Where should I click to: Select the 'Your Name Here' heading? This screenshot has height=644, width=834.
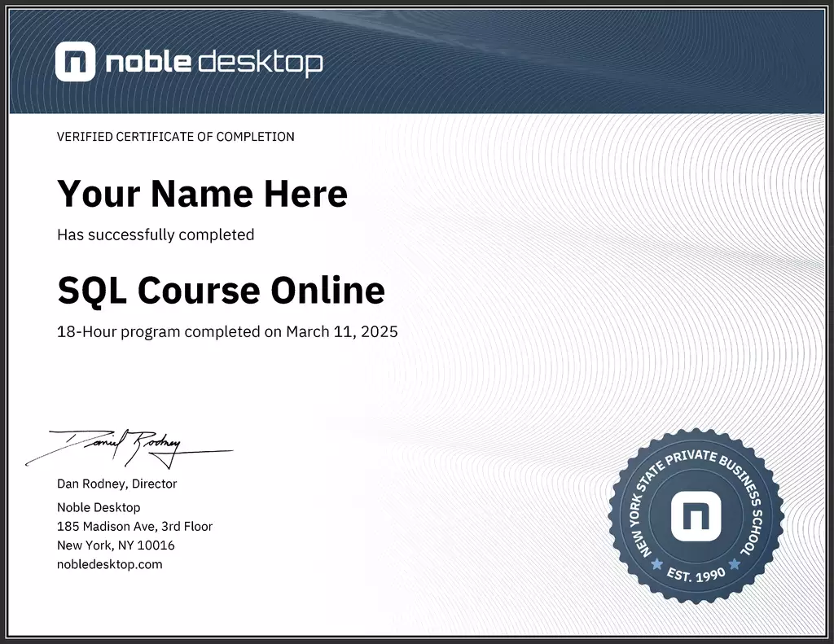pos(201,194)
